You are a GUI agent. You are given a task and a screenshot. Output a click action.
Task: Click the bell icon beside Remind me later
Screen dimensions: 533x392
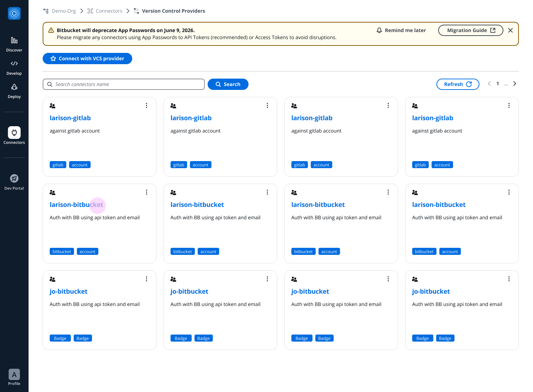[x=379, y=30]
